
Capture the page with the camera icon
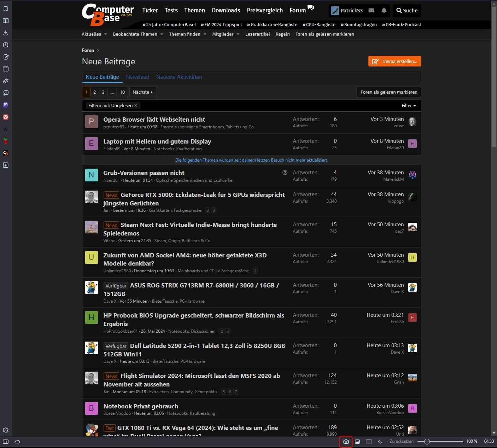[x=346, y=442]
